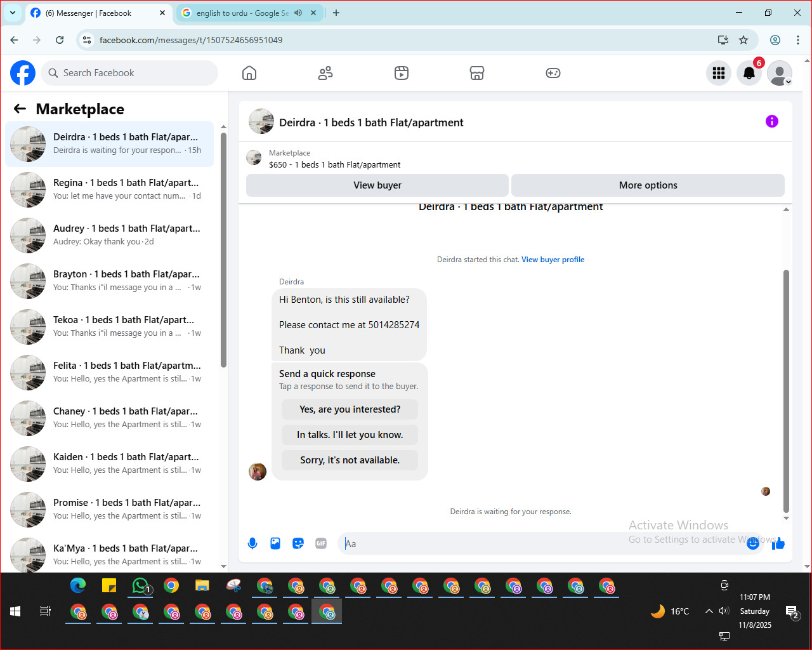Image resolution: width=812 pixels, height=650 pixels.
Task: Choose a sticker icon
Action: 298,543
